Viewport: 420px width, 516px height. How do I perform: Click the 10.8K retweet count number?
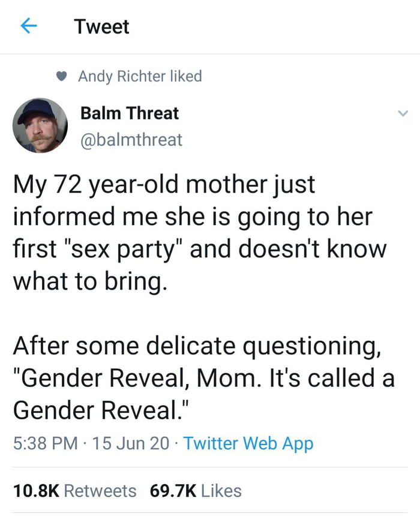coord(36,491)
